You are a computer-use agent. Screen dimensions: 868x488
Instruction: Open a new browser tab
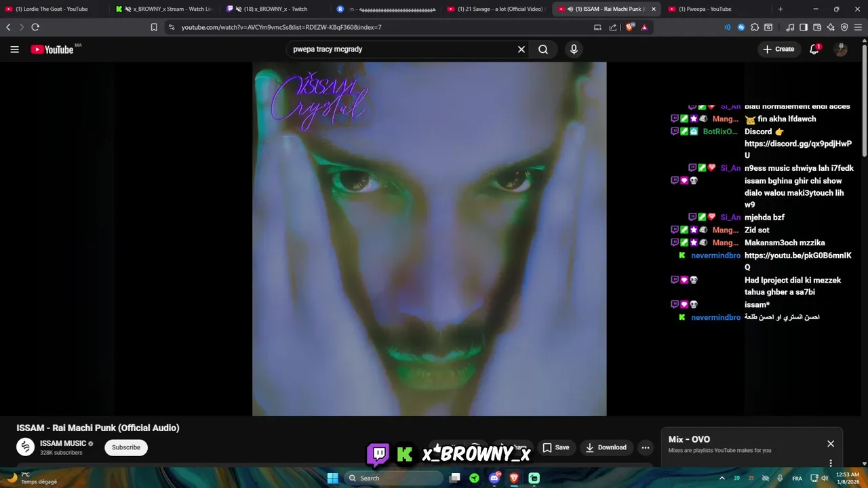pos(781,9)
